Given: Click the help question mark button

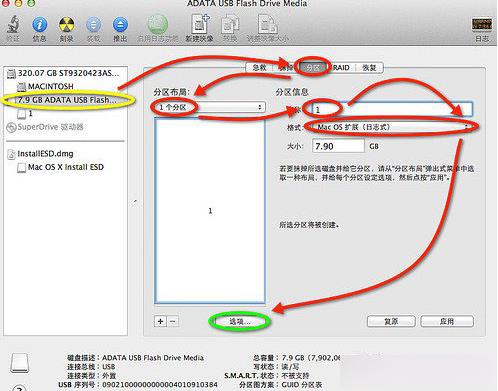Looking at the screenshot, I should (x=19, y=388).
